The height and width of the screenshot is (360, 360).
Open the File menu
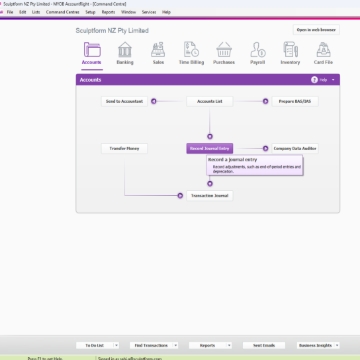tap(10, 12)
